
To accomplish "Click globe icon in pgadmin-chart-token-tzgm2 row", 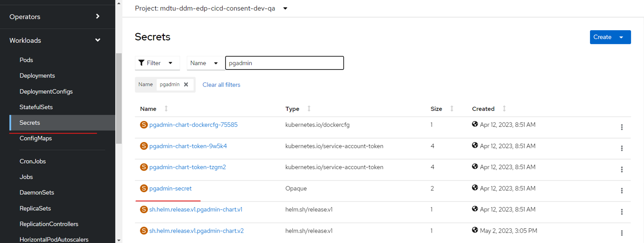I will [x=475, y=167].
